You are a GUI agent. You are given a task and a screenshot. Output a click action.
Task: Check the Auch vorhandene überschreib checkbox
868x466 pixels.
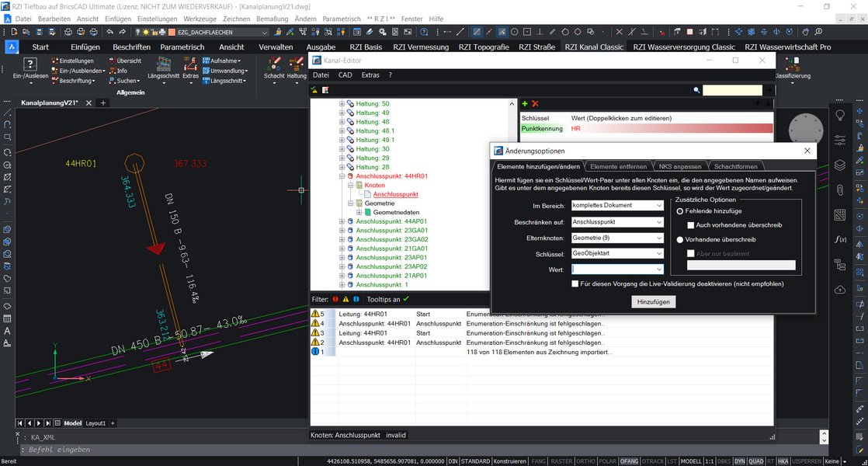click(x=691, y=225)
